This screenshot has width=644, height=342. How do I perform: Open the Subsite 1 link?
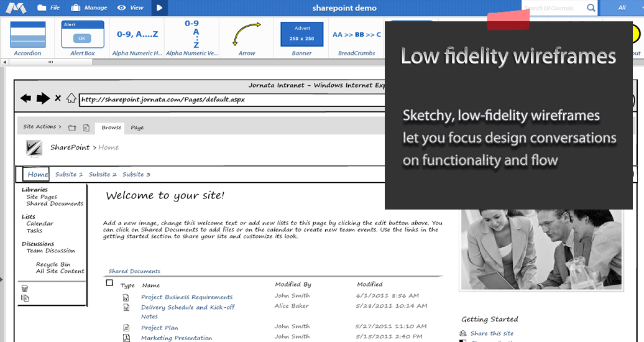(69, 174)
